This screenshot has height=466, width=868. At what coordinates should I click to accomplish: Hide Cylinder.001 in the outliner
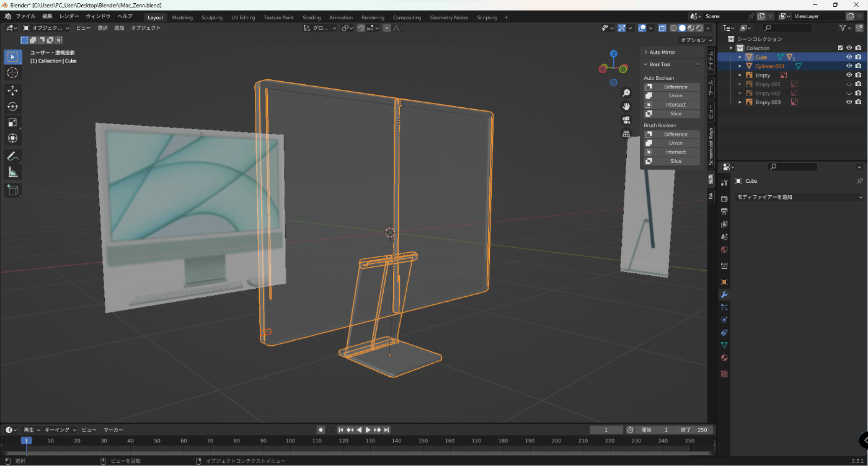(x=849, y=66)
